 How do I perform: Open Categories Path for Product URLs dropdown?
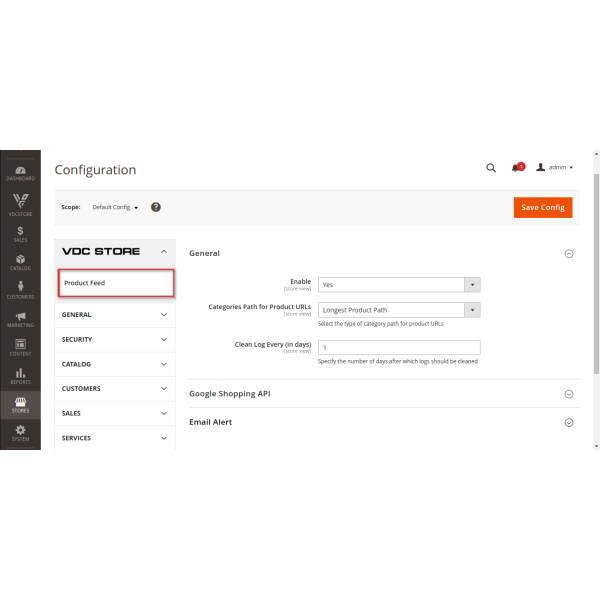click(x=399, y=310)
